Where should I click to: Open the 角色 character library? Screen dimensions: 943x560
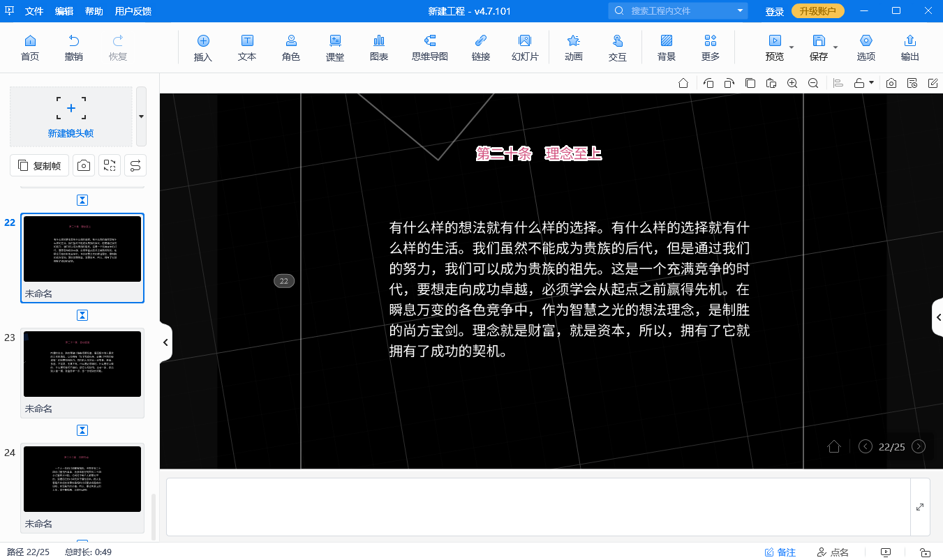[291, 48]
